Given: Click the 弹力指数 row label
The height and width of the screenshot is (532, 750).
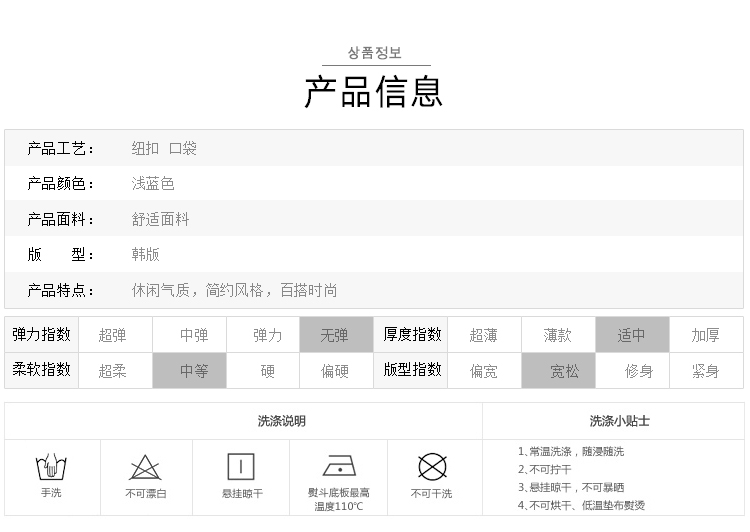Looking at the screenshot, I should (41, 335).
